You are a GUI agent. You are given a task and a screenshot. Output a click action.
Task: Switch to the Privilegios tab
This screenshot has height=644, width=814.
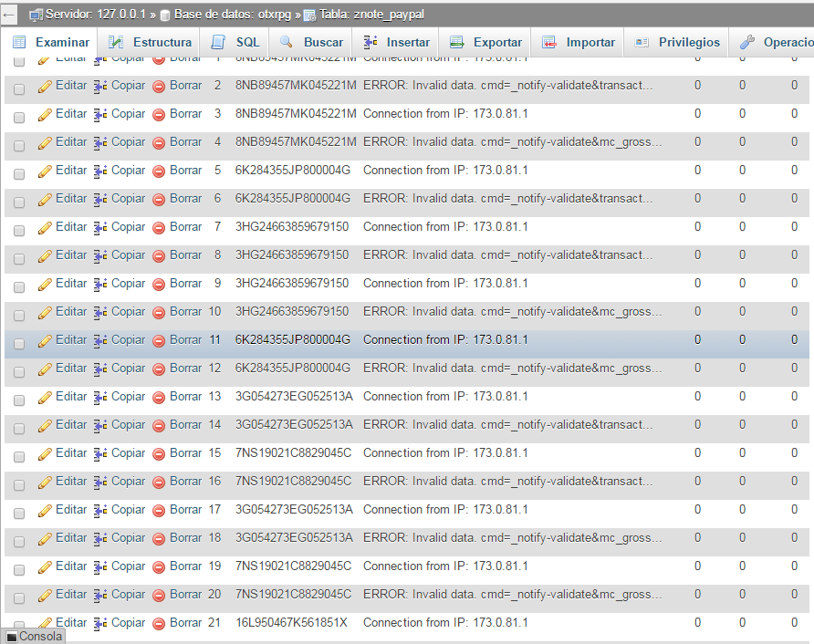pyautogui.click(x=677, y=43)
